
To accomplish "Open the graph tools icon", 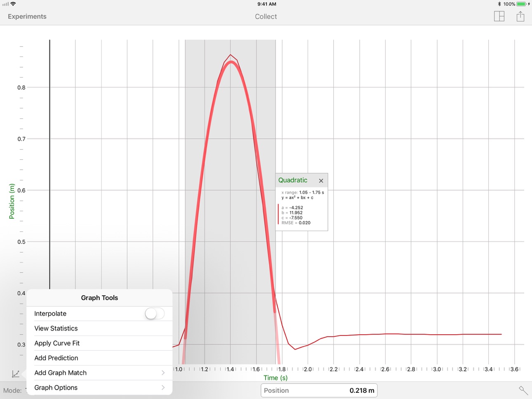I will coord(16,374).
